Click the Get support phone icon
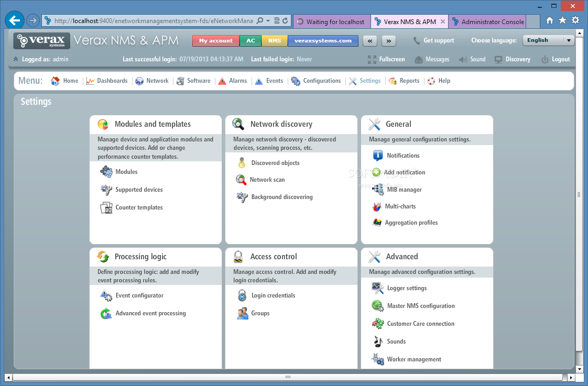 (x=417, y=40)
